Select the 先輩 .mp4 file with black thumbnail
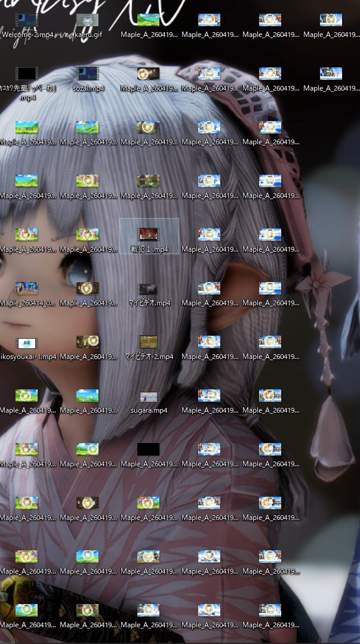Image resolution: width=360 pixels, height=644 pixels. tap(27, 84)
